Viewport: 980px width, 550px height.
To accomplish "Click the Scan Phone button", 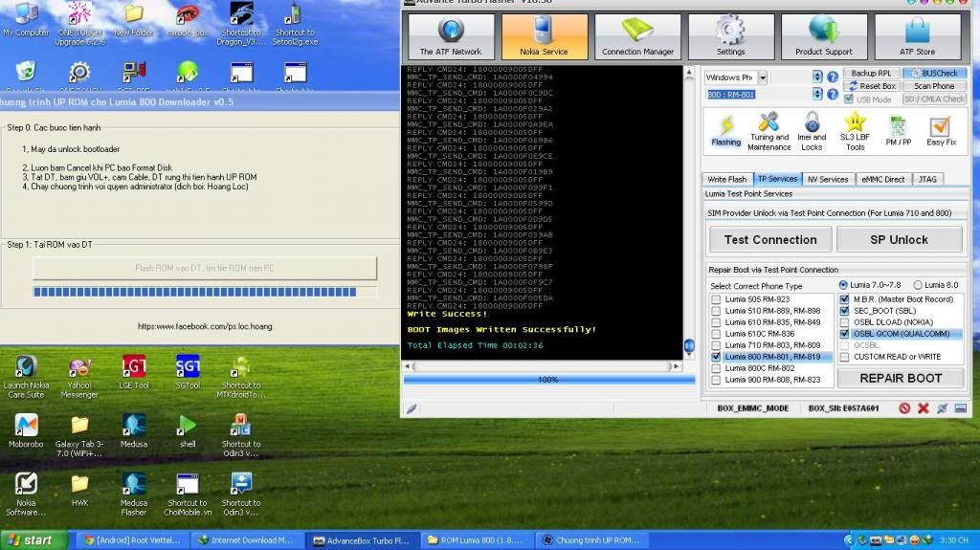I will pos(934,86).
